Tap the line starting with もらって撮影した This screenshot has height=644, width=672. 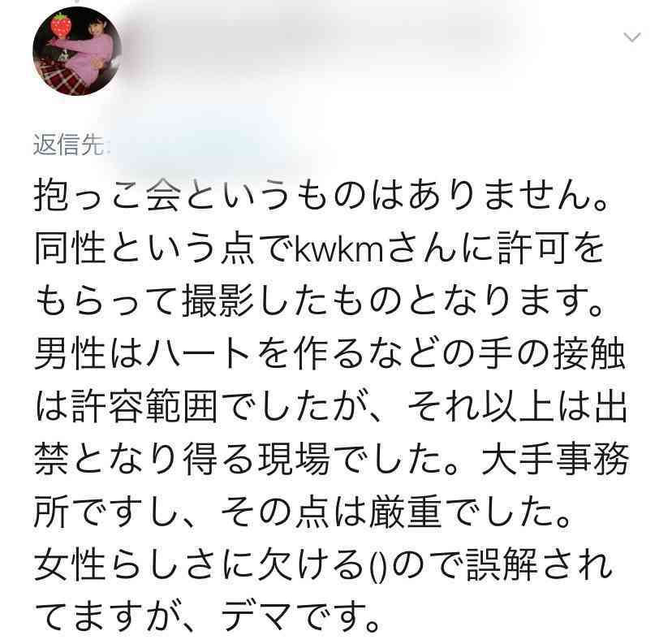tap(318, 300)
